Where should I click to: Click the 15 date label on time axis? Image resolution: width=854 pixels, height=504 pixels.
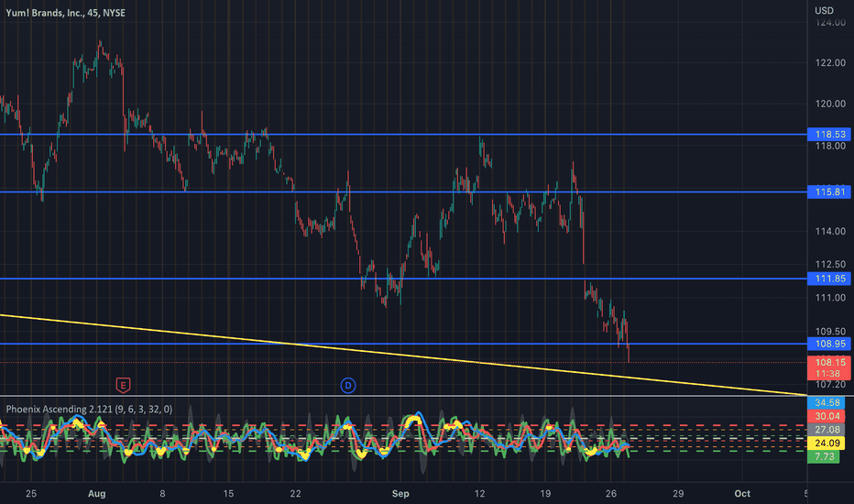coord(228,494)
